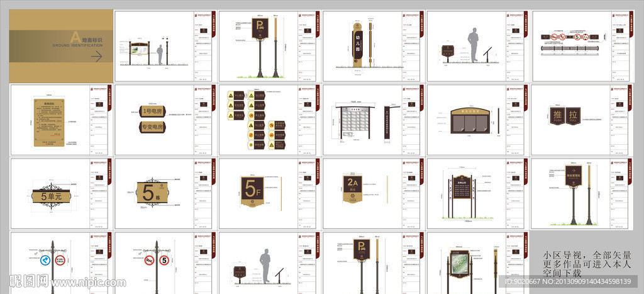Screen dimensions: 644x294
Task: Click the blue turn-arrow traffic sign
Action: coord(45,259)
